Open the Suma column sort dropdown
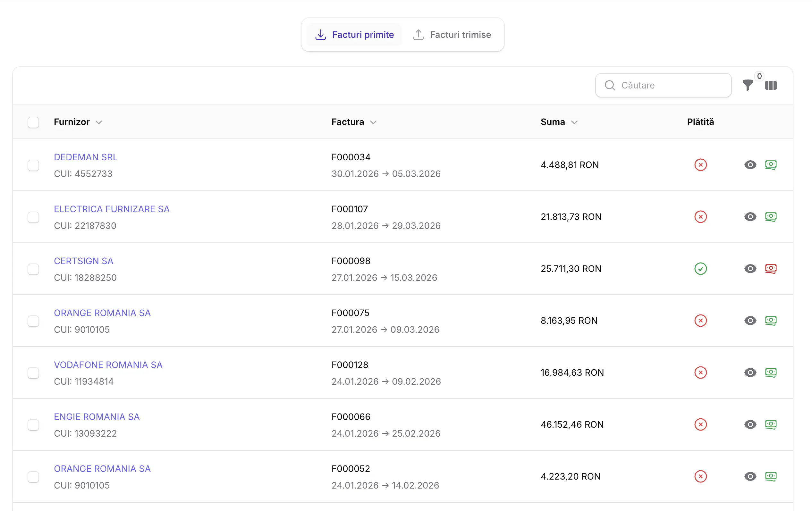The width and height of the screenshot is (812, 511). [x=574, y=122]
